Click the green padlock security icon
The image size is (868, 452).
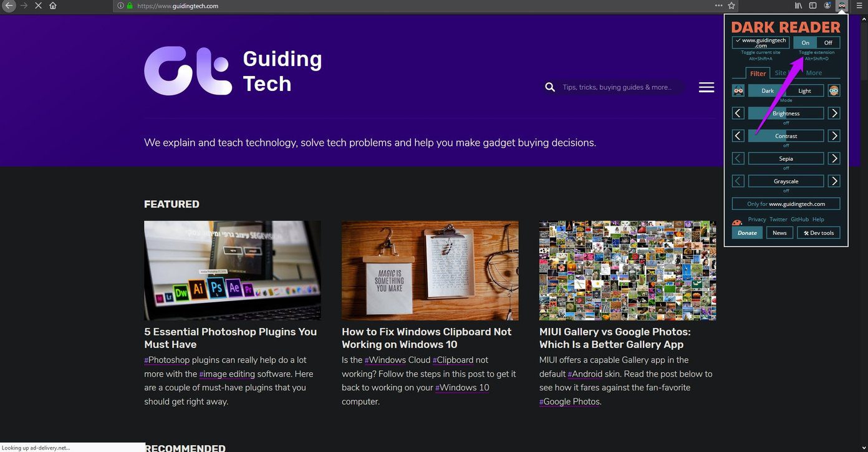pyautogui.click(x=130, y=6)
